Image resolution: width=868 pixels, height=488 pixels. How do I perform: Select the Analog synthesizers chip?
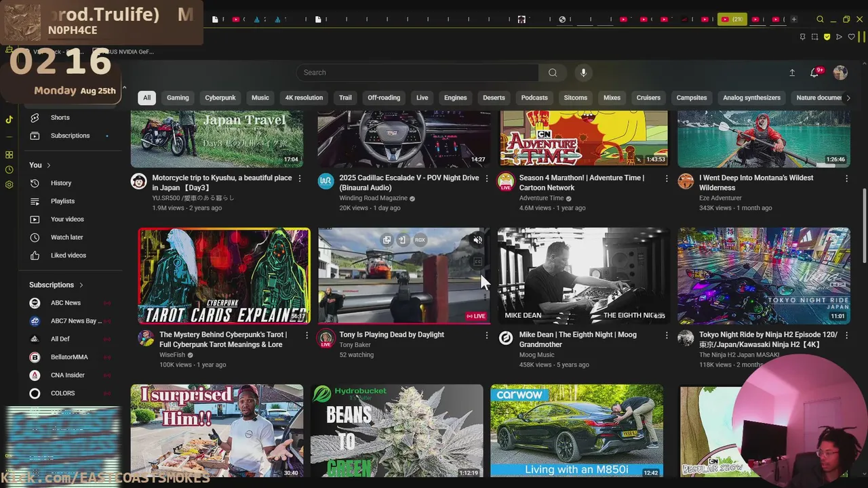[x=752, y=98]
